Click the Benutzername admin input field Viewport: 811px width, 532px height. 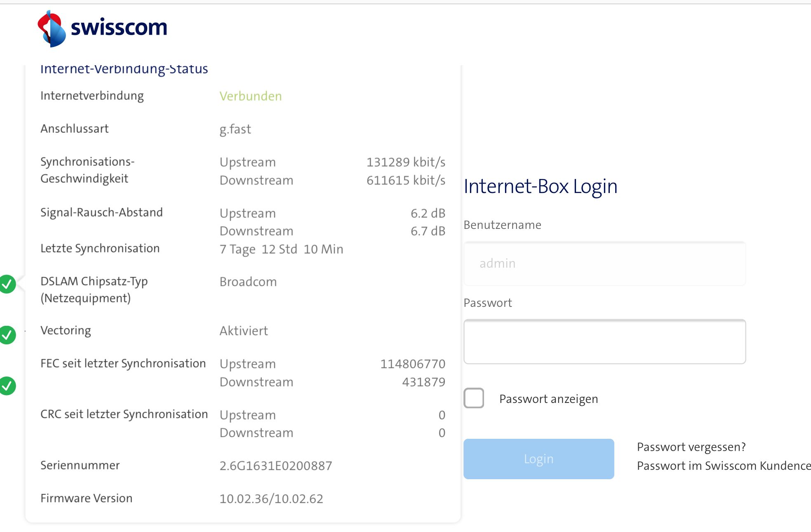pyautogui.click(x=604, y=264)
